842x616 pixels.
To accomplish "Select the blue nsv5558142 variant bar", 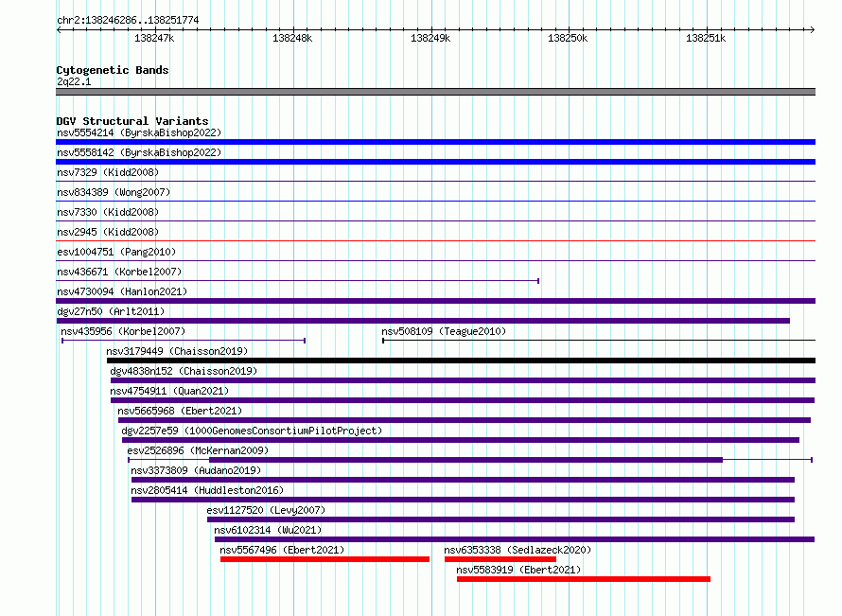I will [435, 162].
